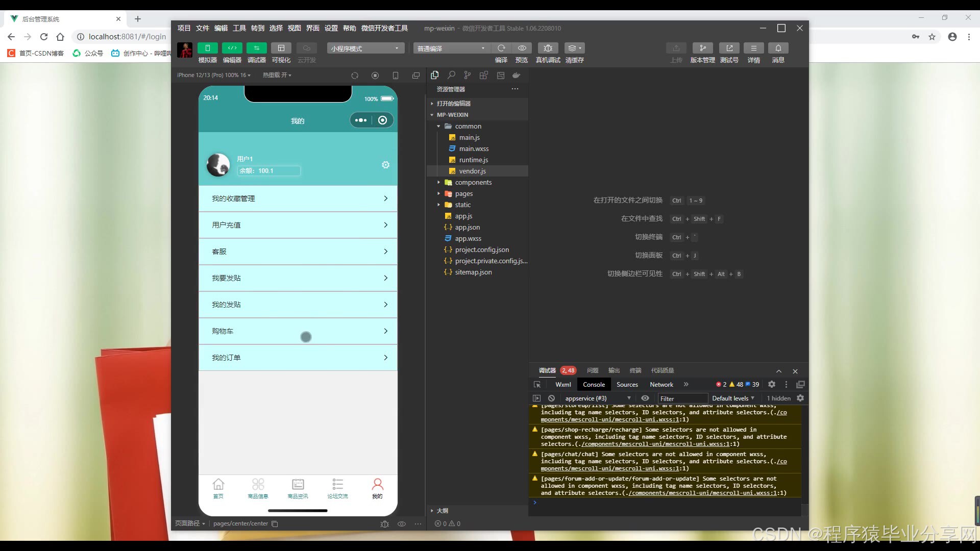The height and width of the screenshot is (551, 980).
Task: Toggle the 调试器 debugger panel button
Action: pos(256,48)
